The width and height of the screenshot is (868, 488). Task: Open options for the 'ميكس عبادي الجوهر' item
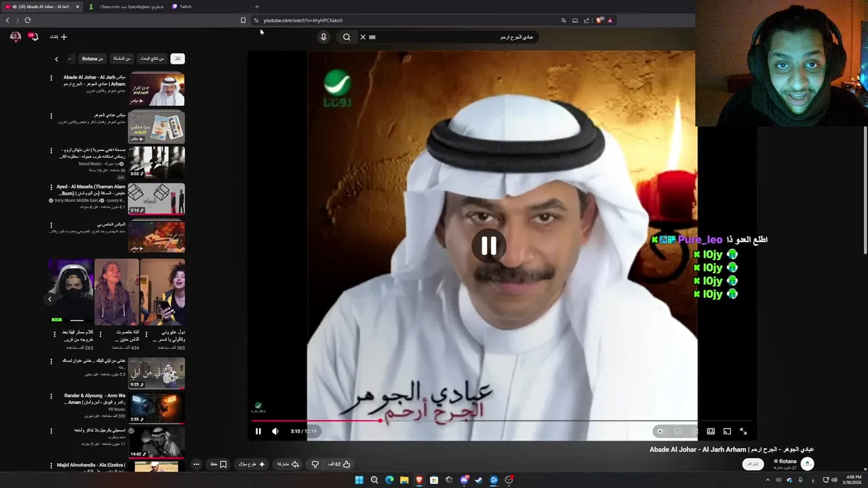click(51, 116)
